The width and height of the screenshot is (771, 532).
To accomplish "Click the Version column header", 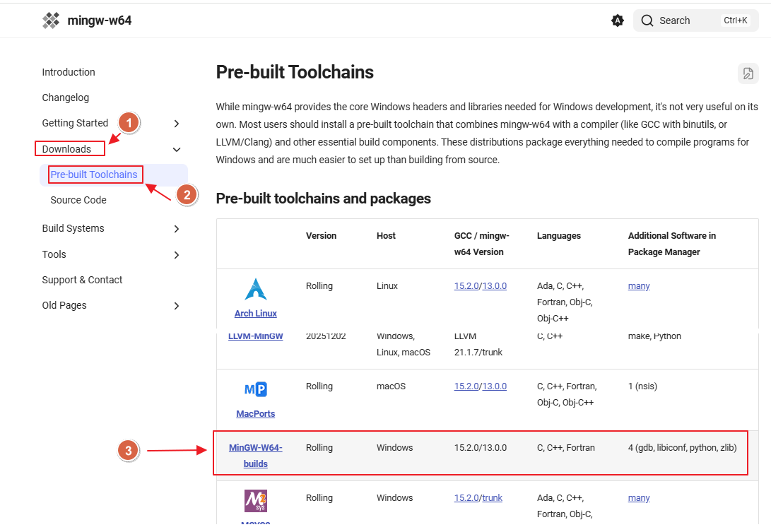I will coord(321,236).
